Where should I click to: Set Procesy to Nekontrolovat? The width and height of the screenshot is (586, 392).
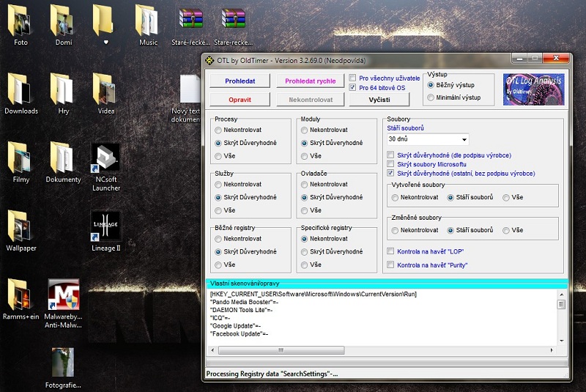[218, 130]
